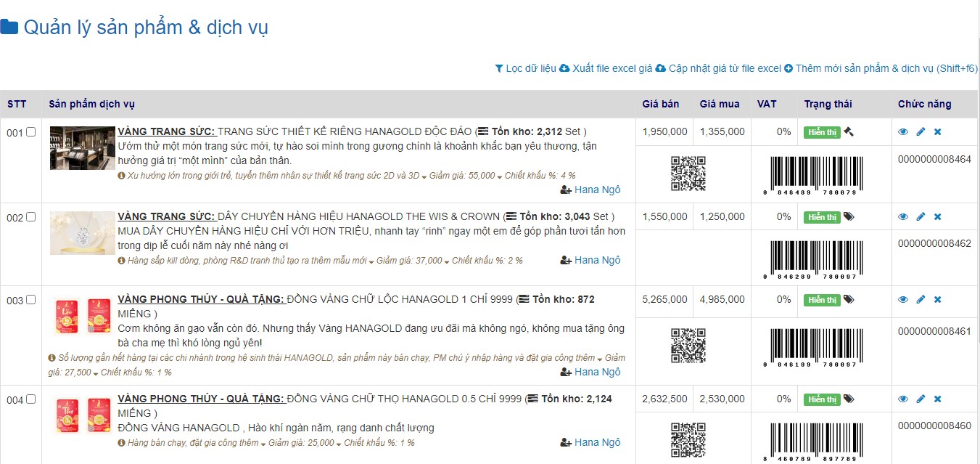Click the purchase price 2,530,000
The width and height of the screenshot is (980, 464).
[x=722, y=399]
